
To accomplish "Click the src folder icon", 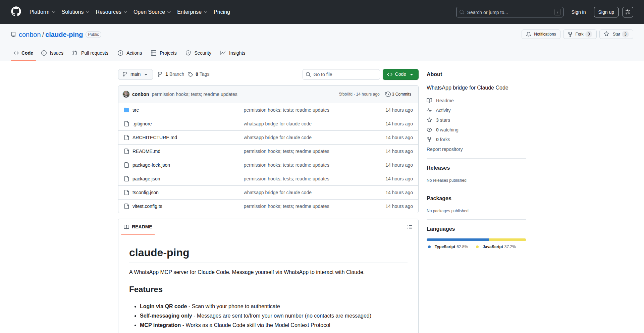I will [x=126, y=110].
